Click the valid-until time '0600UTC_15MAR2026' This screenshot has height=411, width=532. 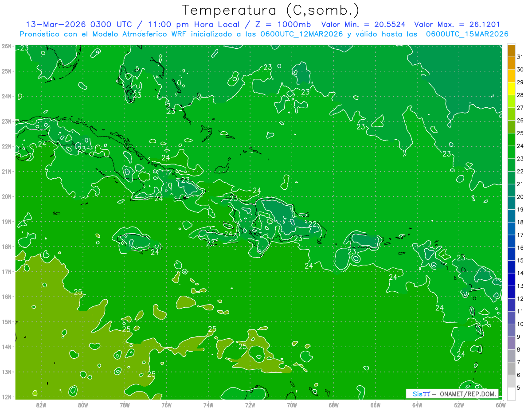click(467, 34)
